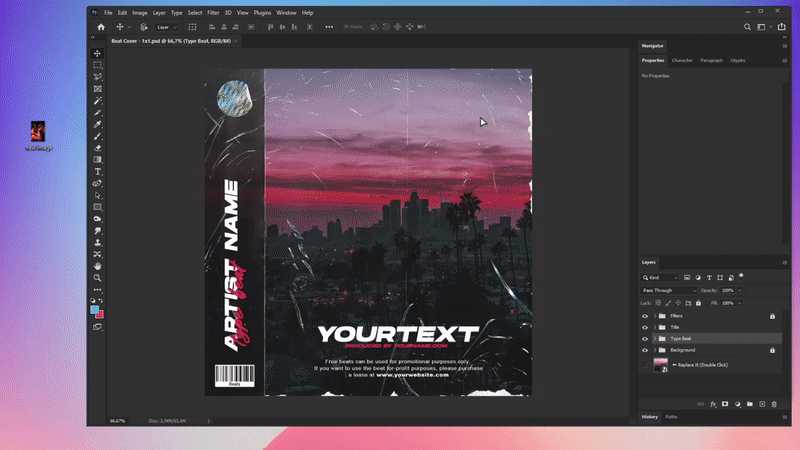Align left edges in the options bar

tap(212, 27)
